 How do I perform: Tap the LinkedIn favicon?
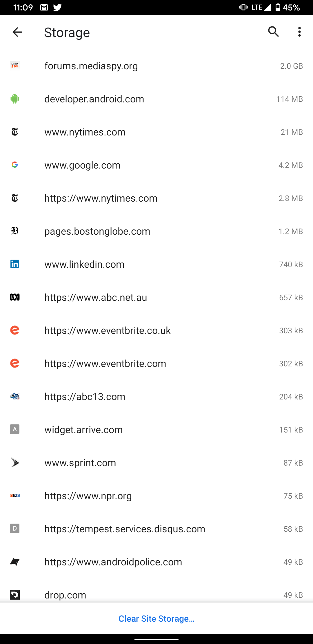tap(15, 264)
